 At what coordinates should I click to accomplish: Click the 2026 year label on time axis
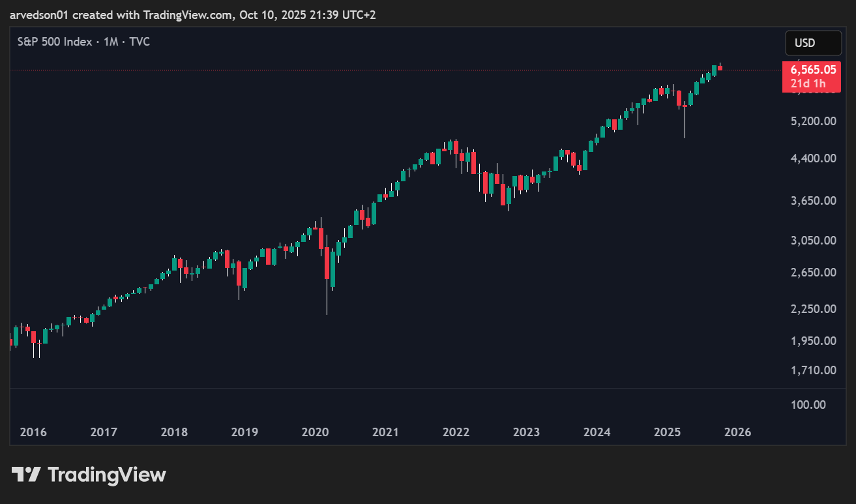tap(738, 432)
